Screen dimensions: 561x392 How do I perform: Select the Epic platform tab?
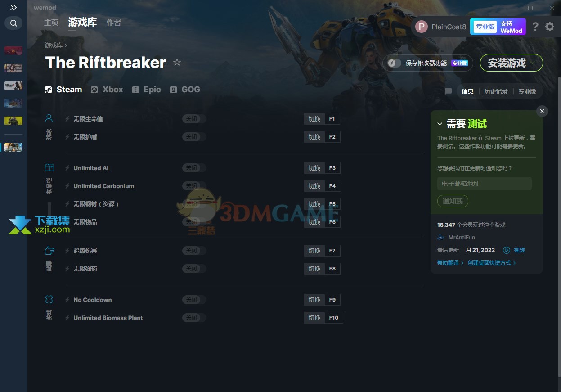click(x=147, y=90)
